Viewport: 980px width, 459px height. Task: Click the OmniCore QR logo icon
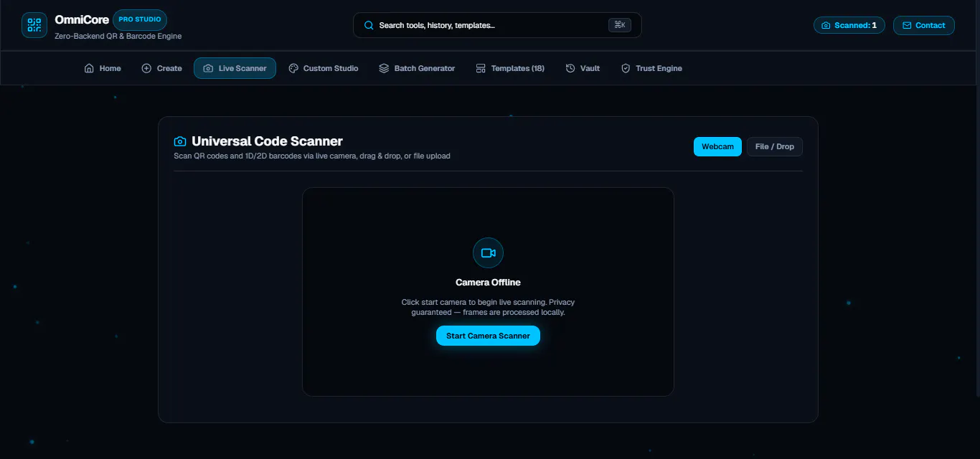[34, 25]
